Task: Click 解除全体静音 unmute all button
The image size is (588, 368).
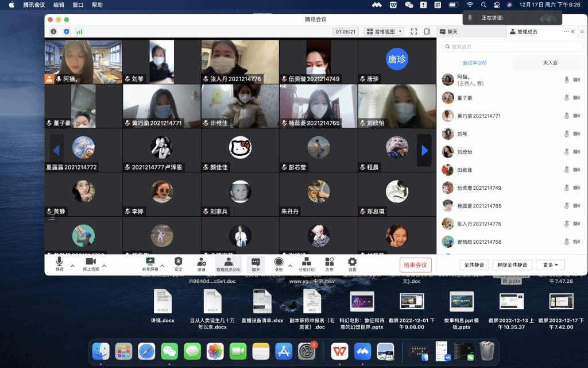Action: coord(512,264)
